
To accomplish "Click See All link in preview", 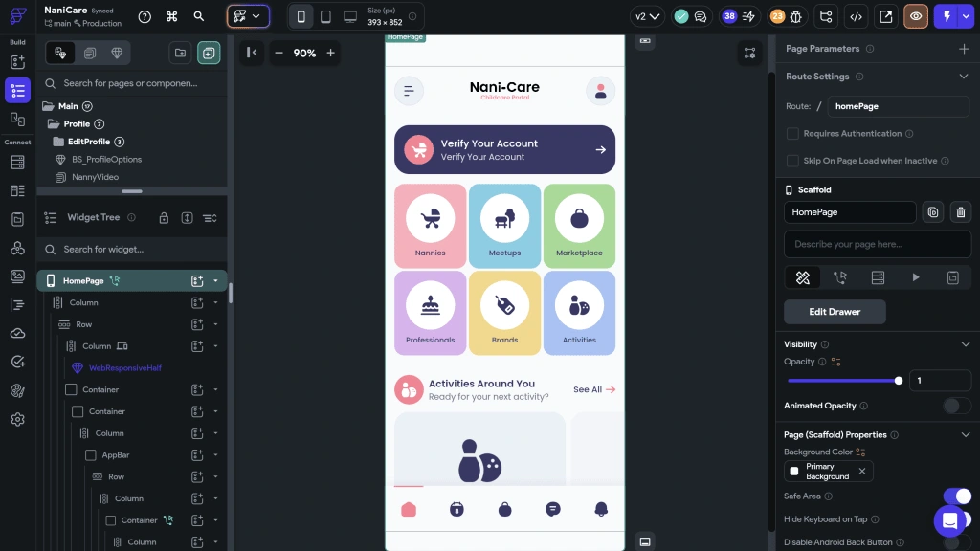I will (x=593, y=389).
